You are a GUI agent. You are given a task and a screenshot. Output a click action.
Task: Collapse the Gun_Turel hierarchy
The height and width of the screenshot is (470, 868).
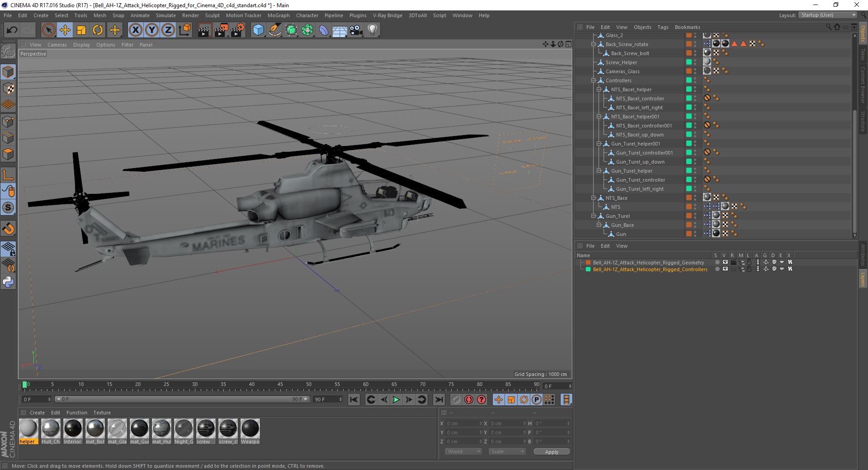pos(594,216)
